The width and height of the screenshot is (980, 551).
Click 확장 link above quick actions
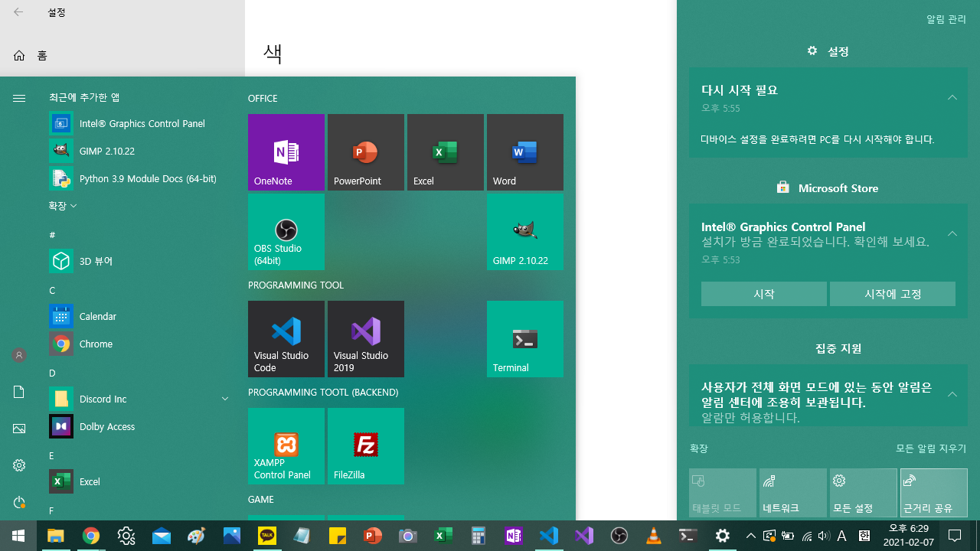click(698, 448)
